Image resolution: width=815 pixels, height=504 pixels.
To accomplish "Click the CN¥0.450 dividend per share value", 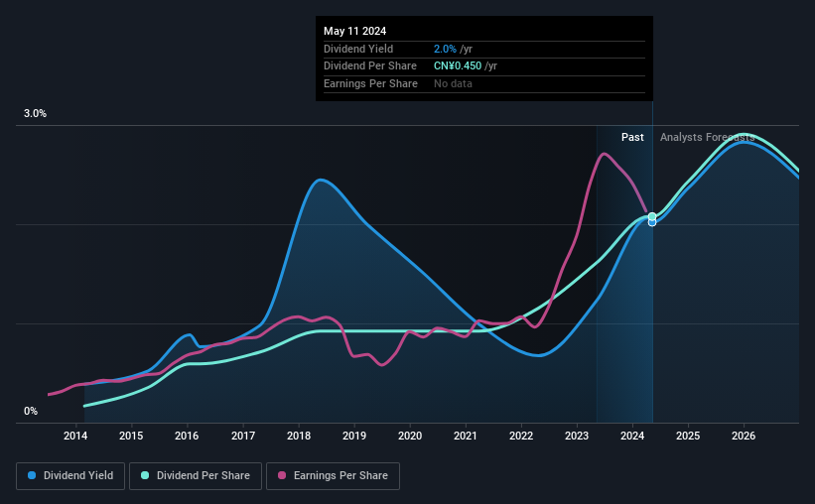I will [458, 66].
